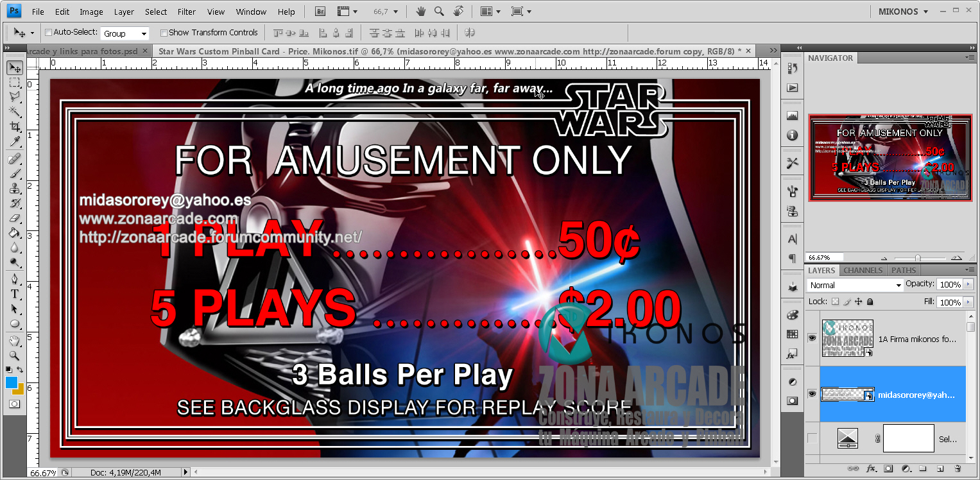Viewport: 980px width, 480px height.
Task: Click the foreground blue color swatch
Action: (12, 382)
